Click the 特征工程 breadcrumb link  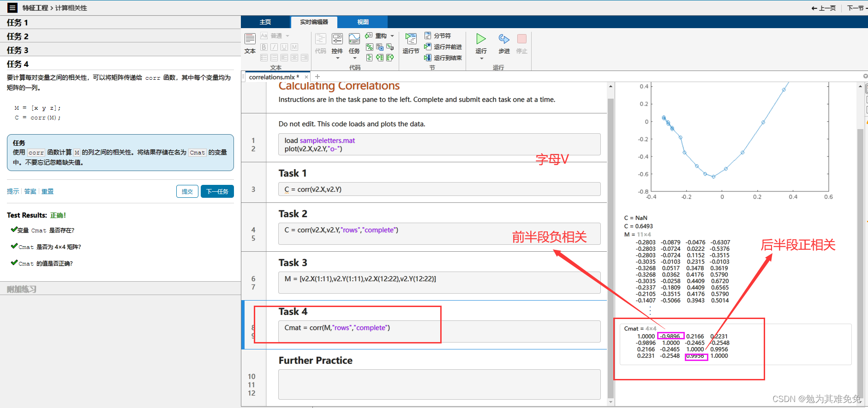click(x=36, y=8)
